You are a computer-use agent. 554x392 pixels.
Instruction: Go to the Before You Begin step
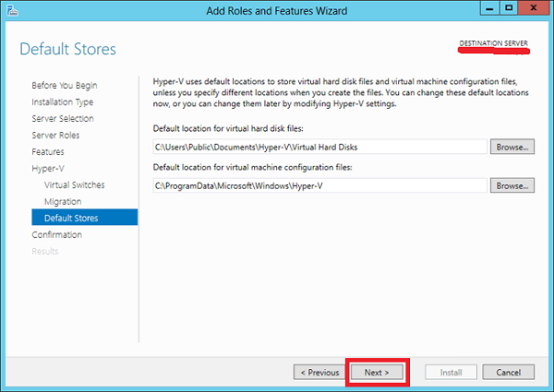(x=65, y=86)
